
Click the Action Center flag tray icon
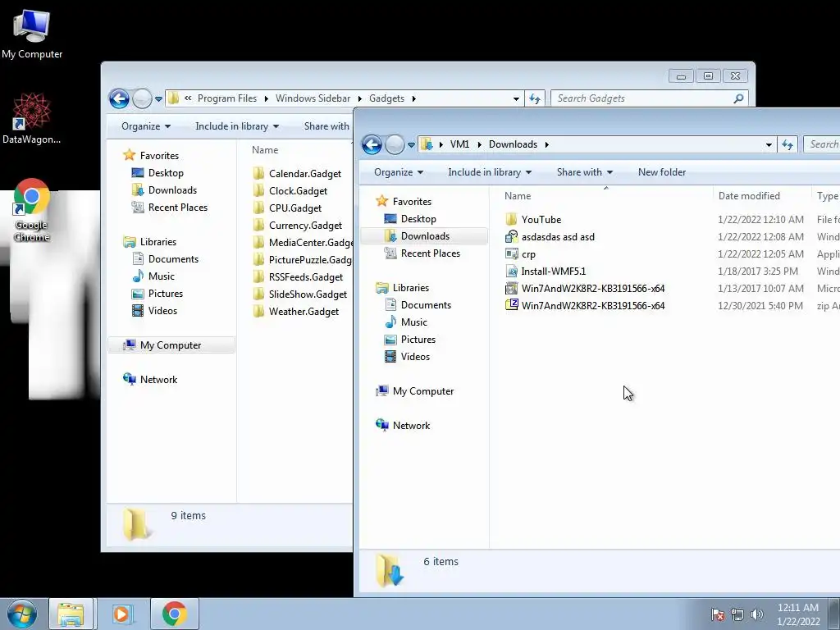(717, 614)
